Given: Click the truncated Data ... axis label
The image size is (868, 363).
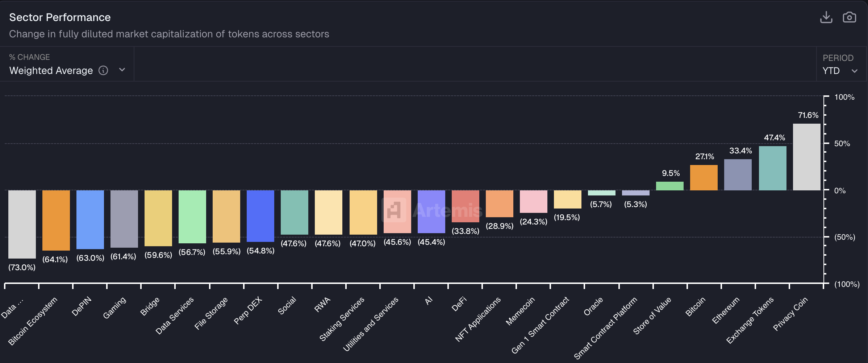Looking at the screenshot, I should click(x=12, y=309).
